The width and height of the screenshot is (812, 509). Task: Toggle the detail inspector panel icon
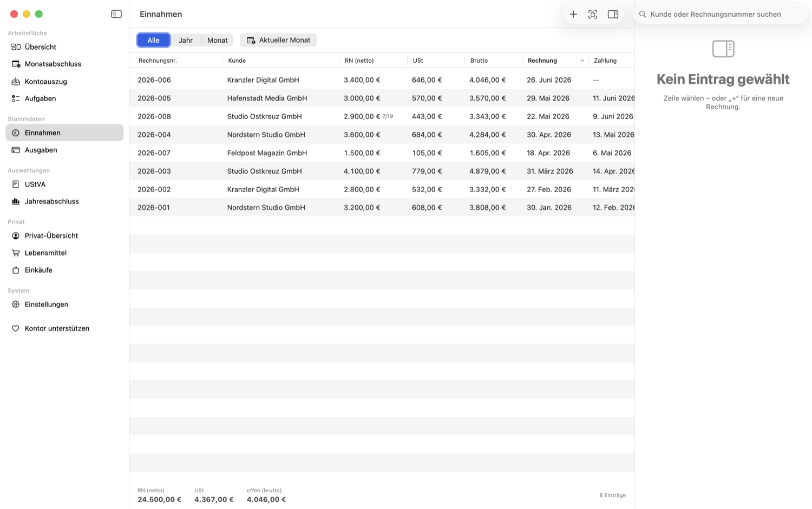tap(613, 14)
